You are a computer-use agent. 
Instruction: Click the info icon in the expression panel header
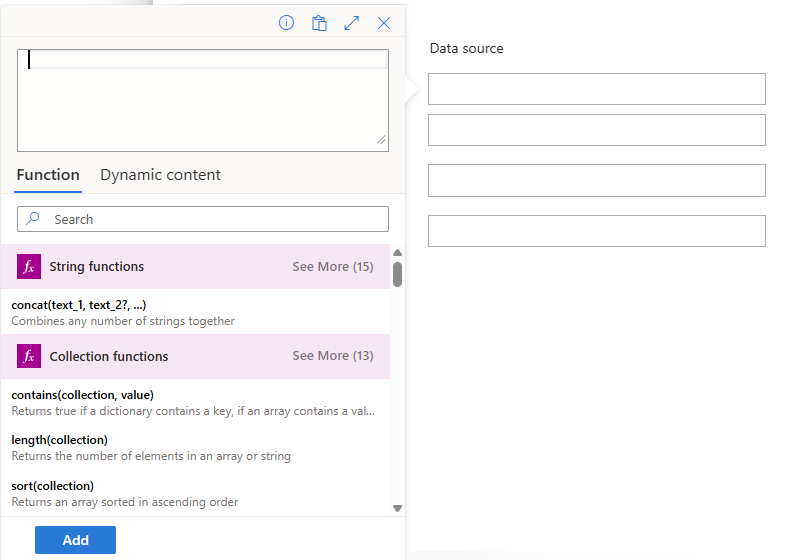[x=286, y=23]
